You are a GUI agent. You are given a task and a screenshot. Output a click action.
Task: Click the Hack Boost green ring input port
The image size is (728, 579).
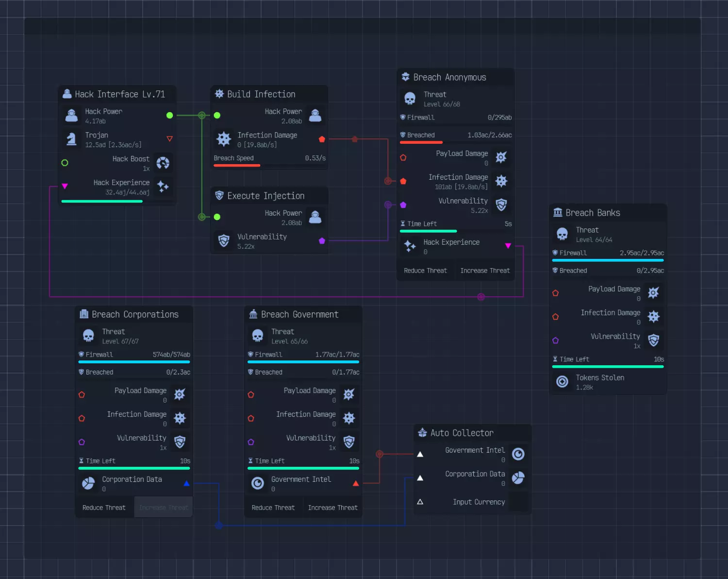coord(65,163)
